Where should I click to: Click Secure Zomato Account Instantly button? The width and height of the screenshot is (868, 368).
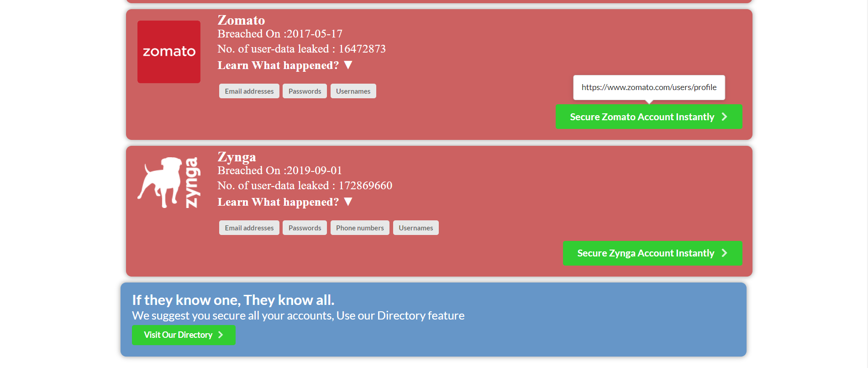tap(649, 117)
